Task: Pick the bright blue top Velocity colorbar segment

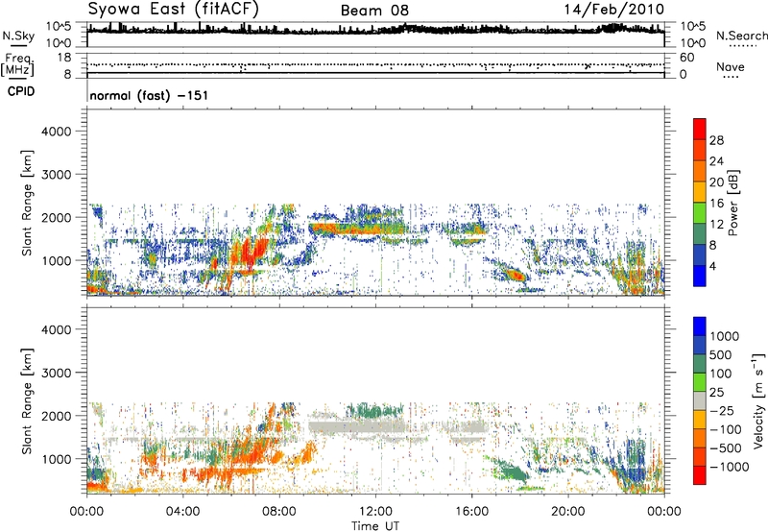Action: pos(700,326)
